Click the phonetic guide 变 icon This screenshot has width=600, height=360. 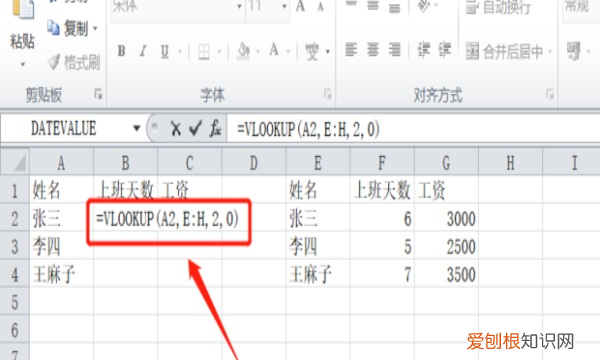point(312,51)
